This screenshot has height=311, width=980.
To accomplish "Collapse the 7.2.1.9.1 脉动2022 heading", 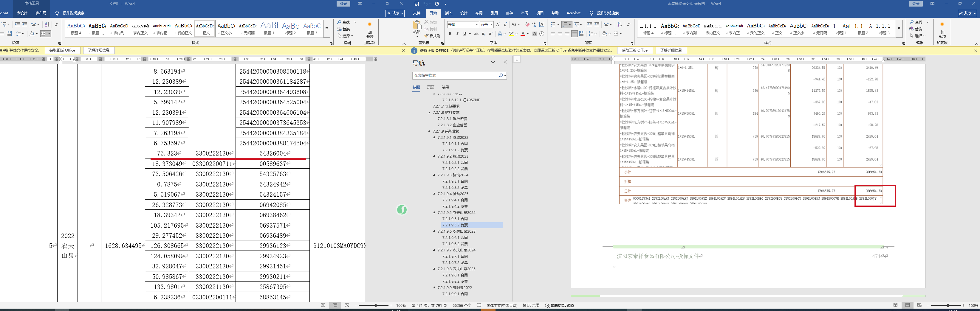I will click(434, 138).
